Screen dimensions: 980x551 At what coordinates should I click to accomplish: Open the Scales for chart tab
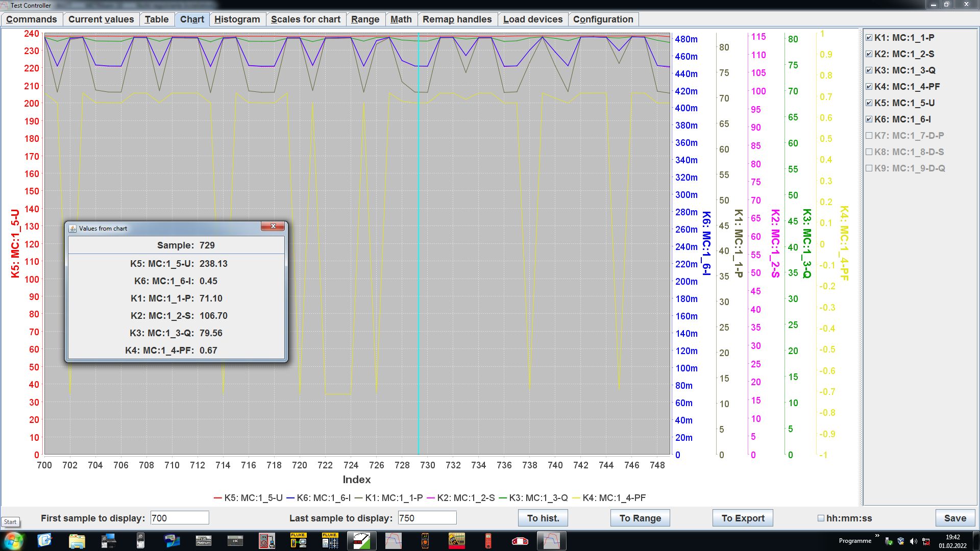[x=305, y=19]
